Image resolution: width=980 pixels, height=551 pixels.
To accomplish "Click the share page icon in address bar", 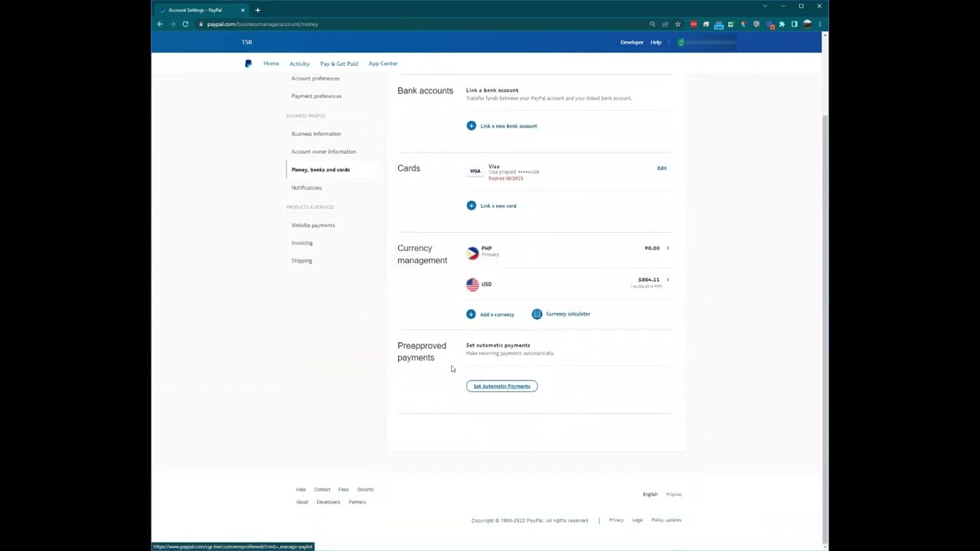I will tap(665, 24).
